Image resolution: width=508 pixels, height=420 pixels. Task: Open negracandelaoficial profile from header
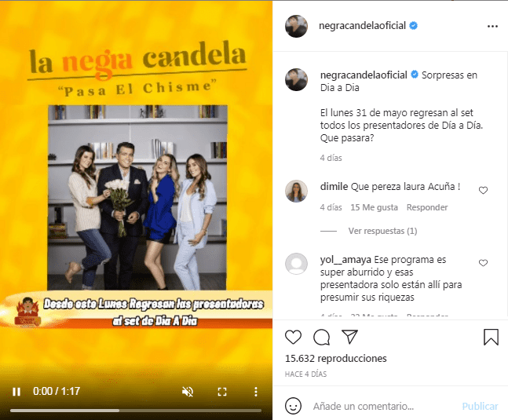pos(362,26)
